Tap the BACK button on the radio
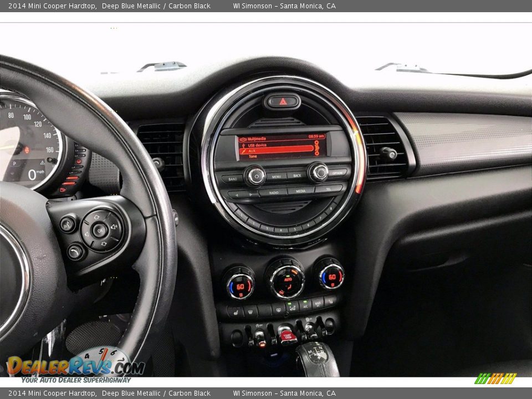 coord(297,176)
